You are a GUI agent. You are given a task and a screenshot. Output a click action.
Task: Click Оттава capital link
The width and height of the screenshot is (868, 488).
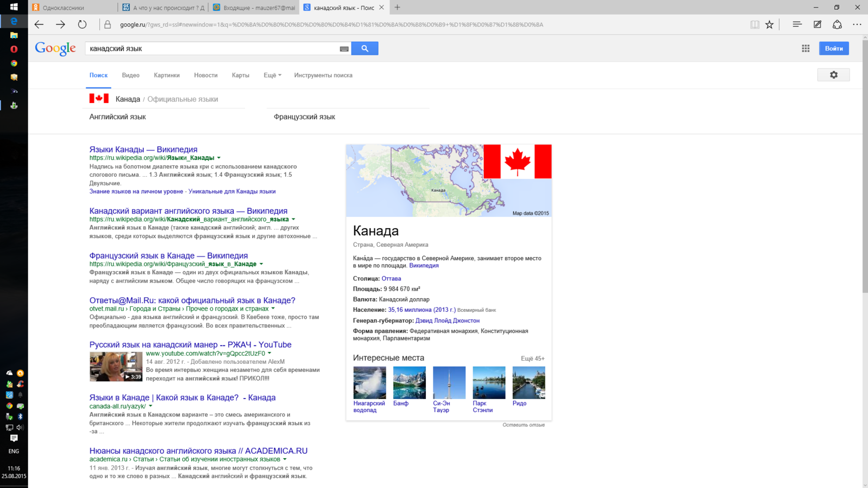point(391,278)
